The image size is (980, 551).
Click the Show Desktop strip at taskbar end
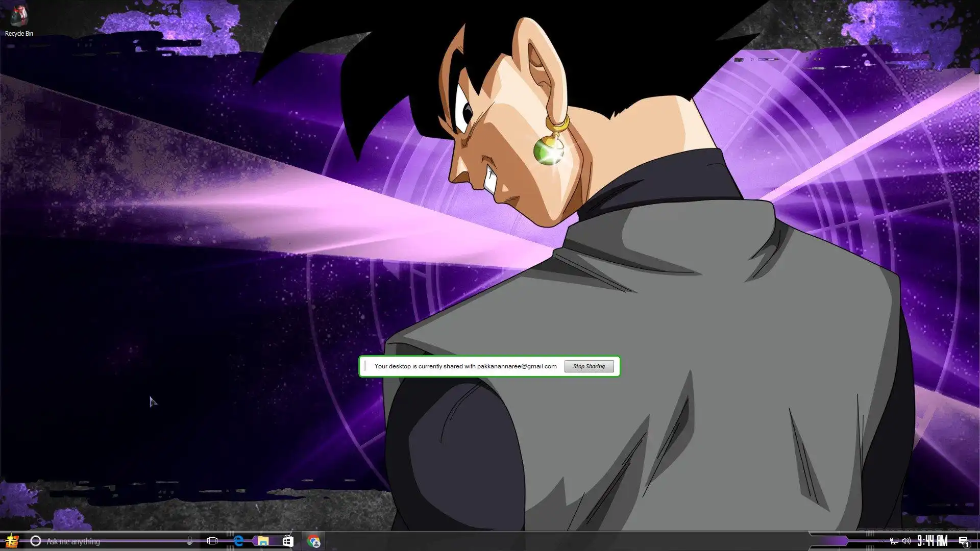[978, 541]
